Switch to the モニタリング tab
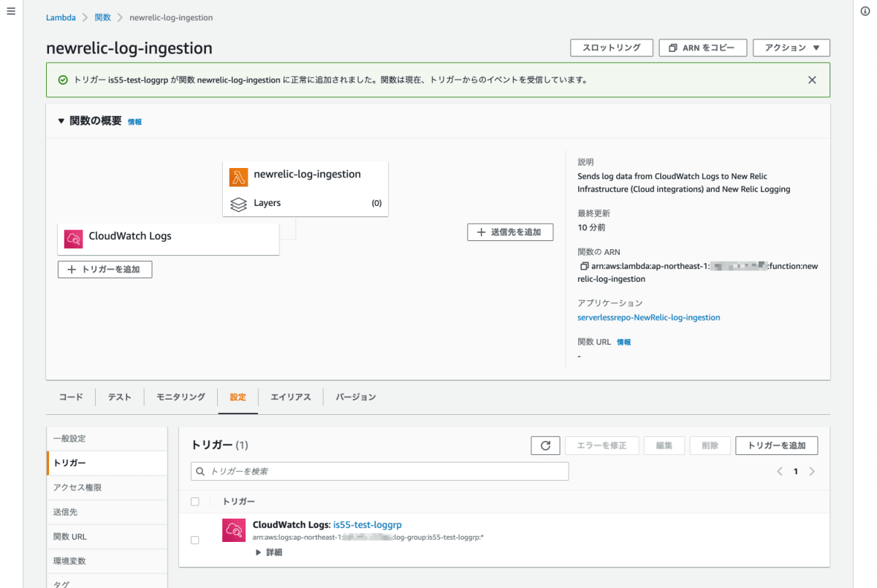 point(181,397)
